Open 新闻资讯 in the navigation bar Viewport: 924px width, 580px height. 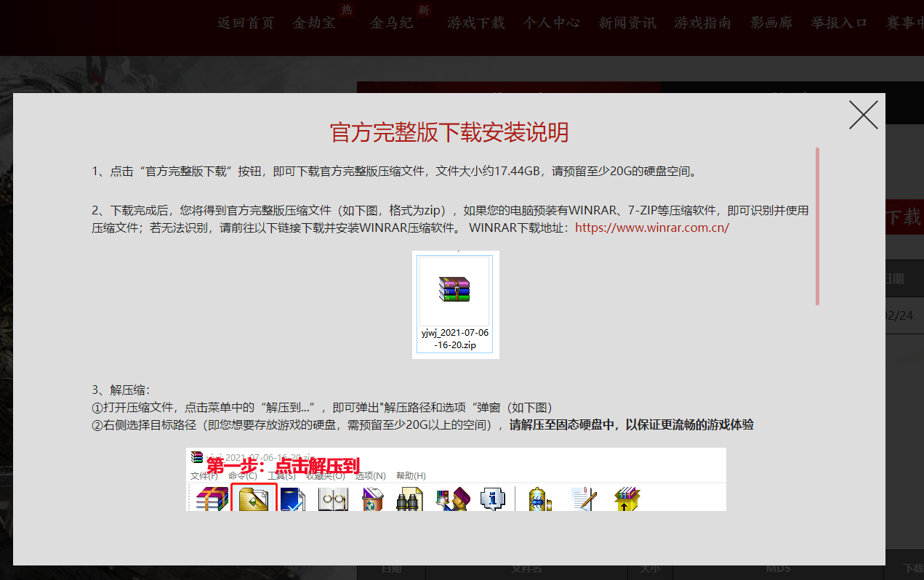point(627,23)
